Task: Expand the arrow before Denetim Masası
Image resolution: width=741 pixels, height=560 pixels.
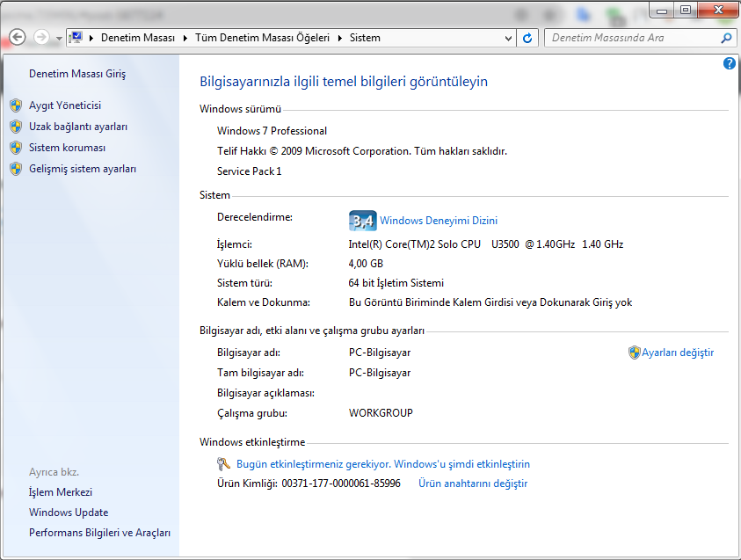Action: [x=91, y=38]
